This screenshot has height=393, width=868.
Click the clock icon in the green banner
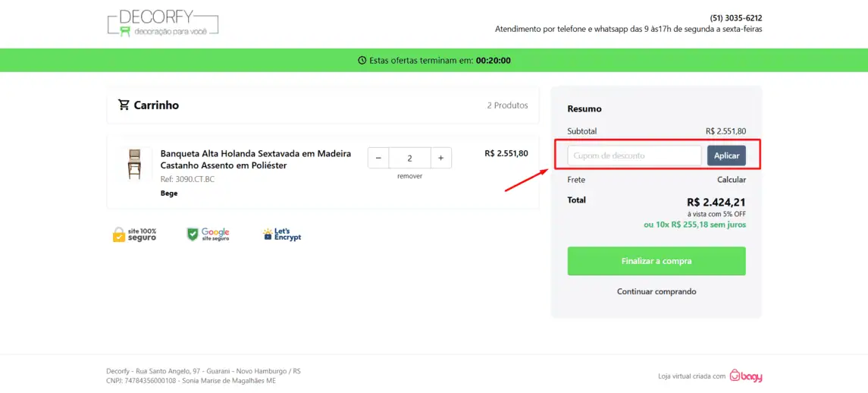tap(362, 61)
